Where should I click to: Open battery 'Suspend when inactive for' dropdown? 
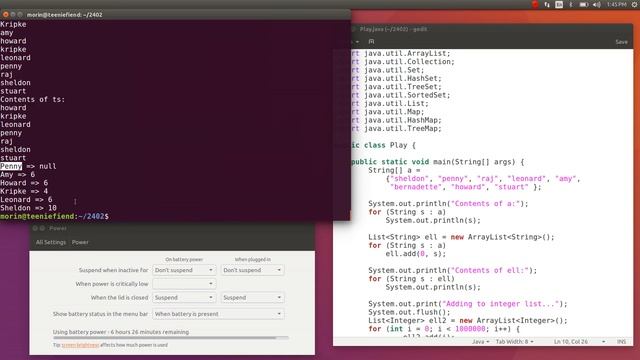(x=184, y=270)
